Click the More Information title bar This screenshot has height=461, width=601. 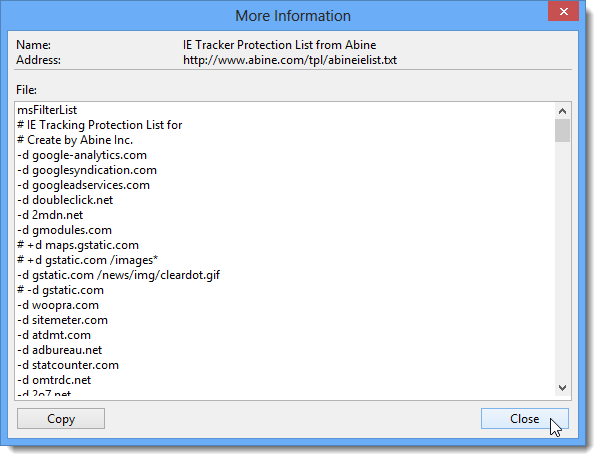(293, 16)
